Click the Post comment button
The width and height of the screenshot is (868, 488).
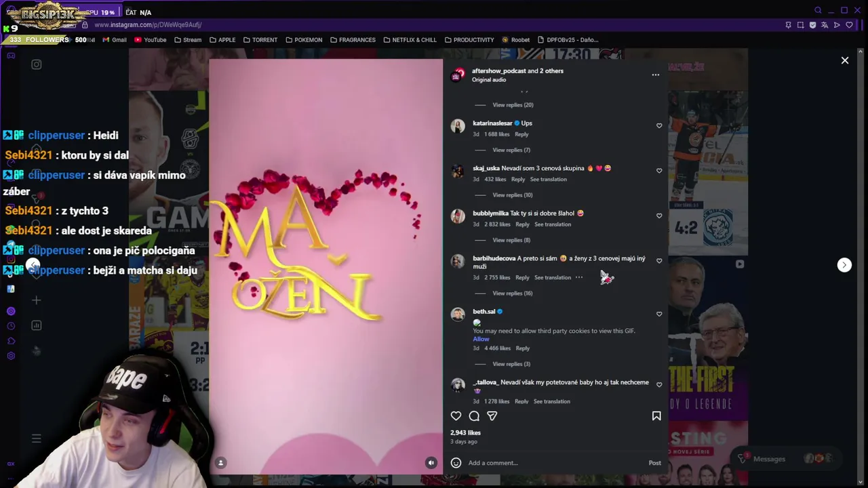click(654, 463)
